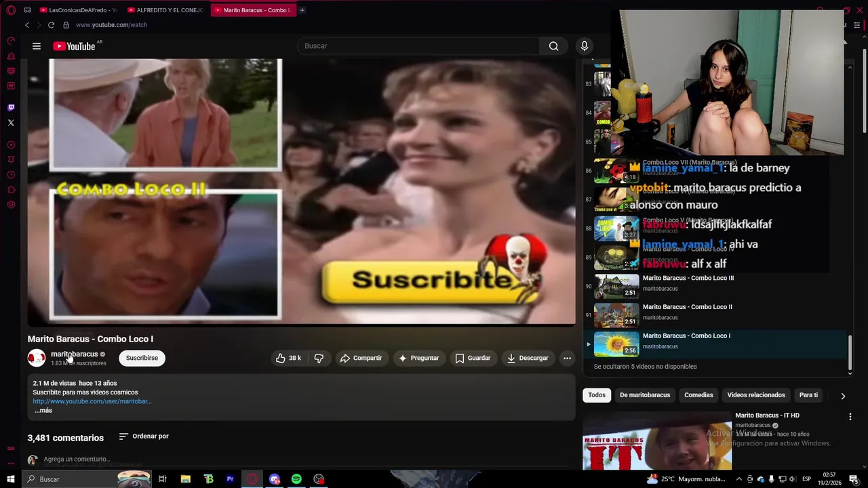Reload the current page
This screenshot has height=488, width=868.
click(51, 25)
